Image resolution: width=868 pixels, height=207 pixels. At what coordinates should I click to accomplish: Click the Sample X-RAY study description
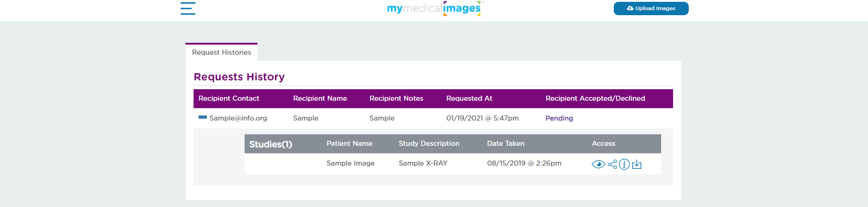pos(423,163)
